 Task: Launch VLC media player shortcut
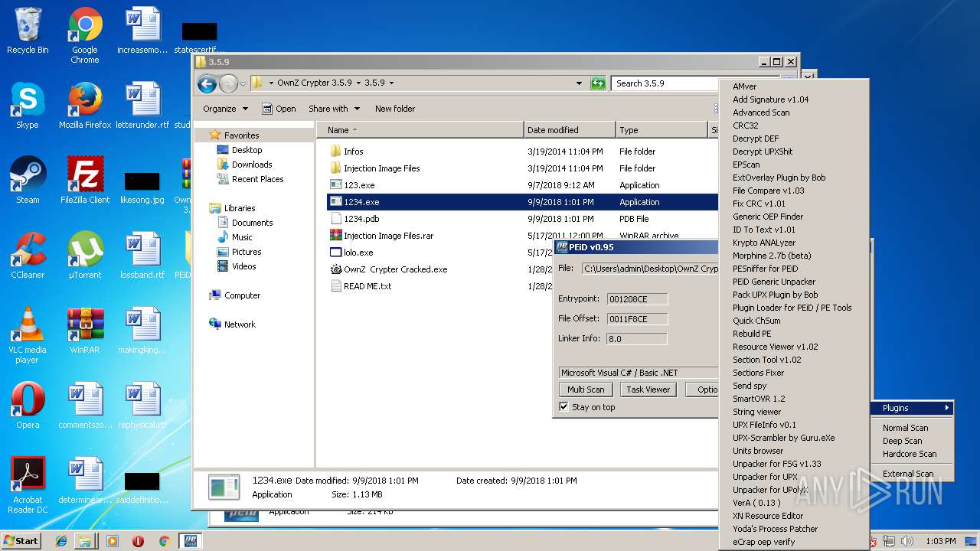pos(28,335)
